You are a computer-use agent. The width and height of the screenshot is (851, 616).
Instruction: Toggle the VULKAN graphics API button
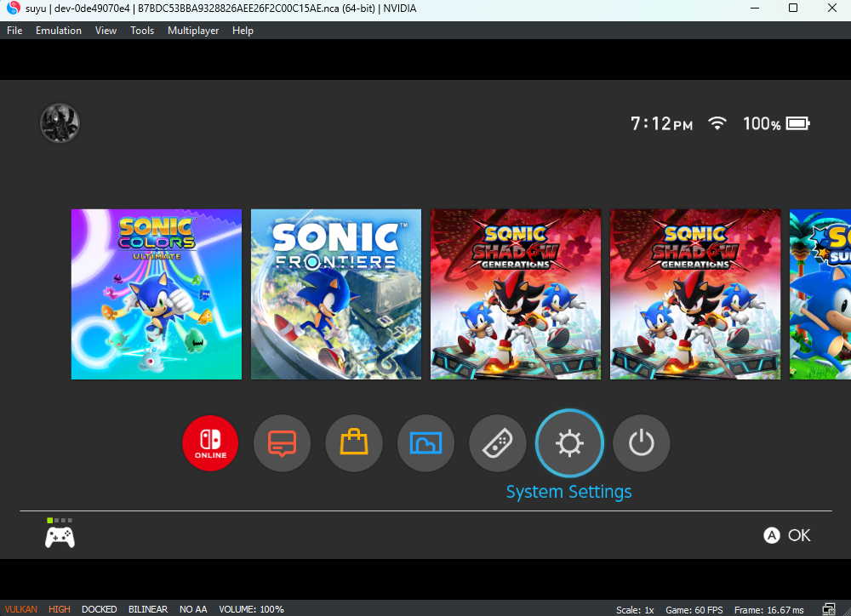[x=21, y=609]
